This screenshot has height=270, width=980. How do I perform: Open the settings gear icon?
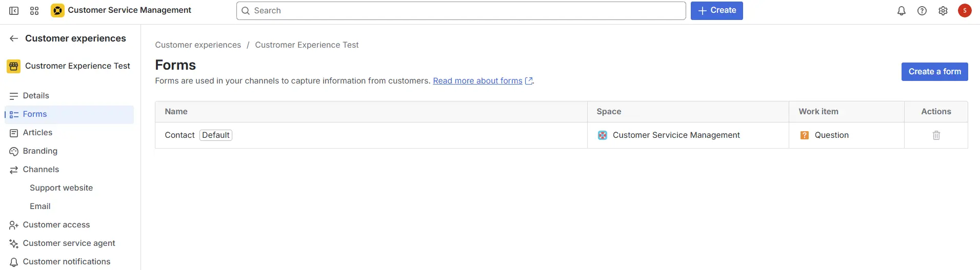click(x=943, y=11)
